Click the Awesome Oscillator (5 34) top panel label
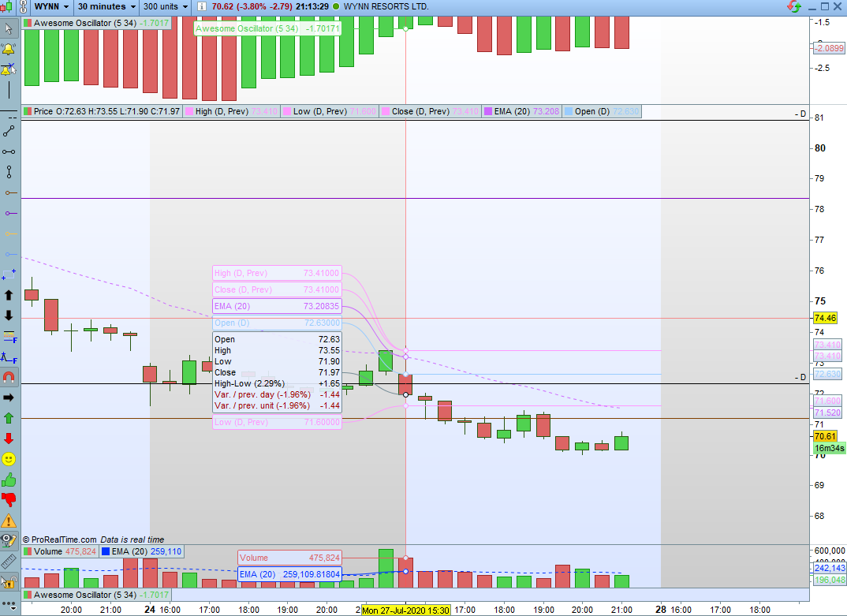This screenshot has width=847, height=616. [x=96, y=23]
